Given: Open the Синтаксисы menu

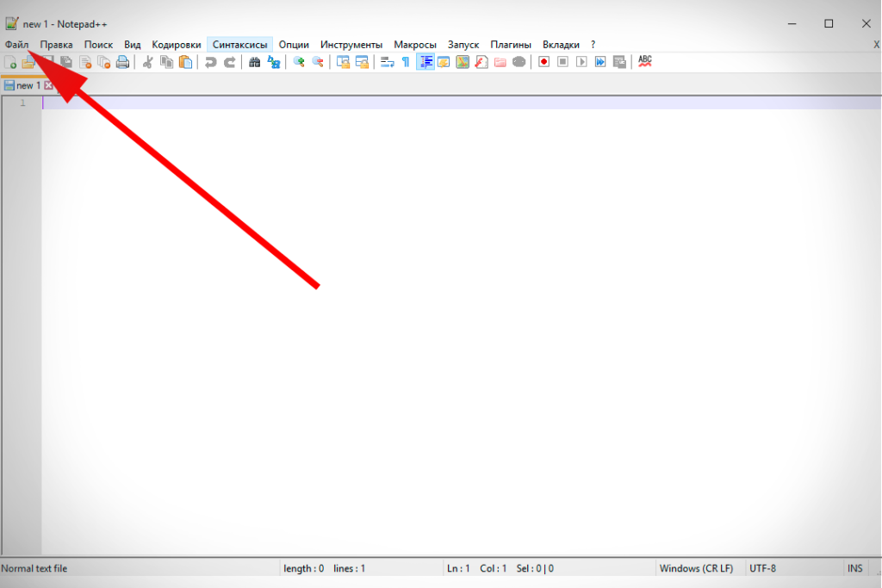Looking at the screenshot, I should point(239,45).
